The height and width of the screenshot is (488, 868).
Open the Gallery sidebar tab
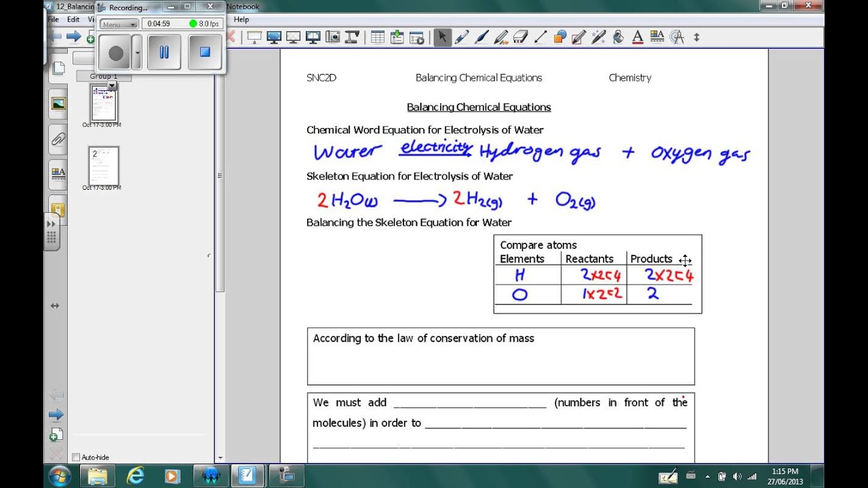pyautogui.click(x=58, y=104)
